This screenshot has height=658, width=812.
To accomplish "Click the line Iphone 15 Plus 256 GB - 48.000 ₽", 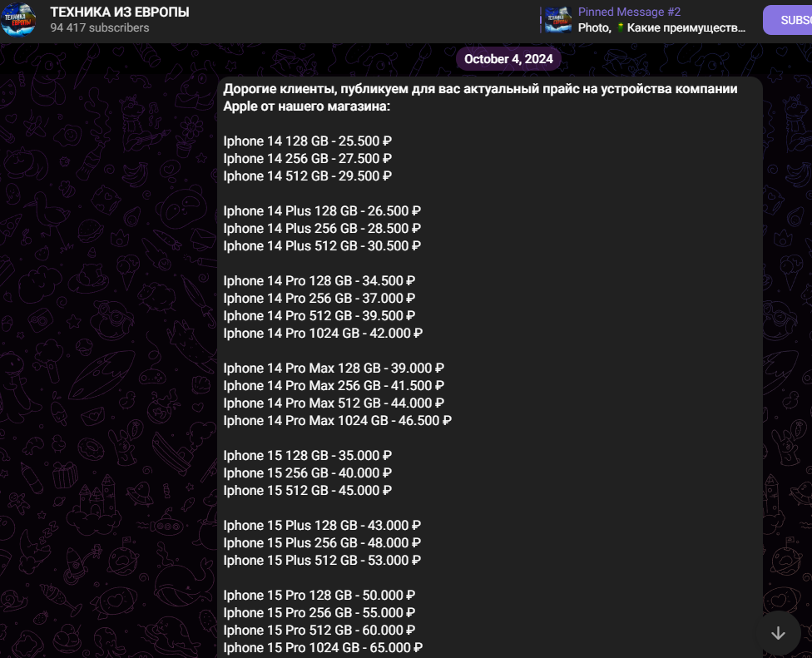I will 322,543.
